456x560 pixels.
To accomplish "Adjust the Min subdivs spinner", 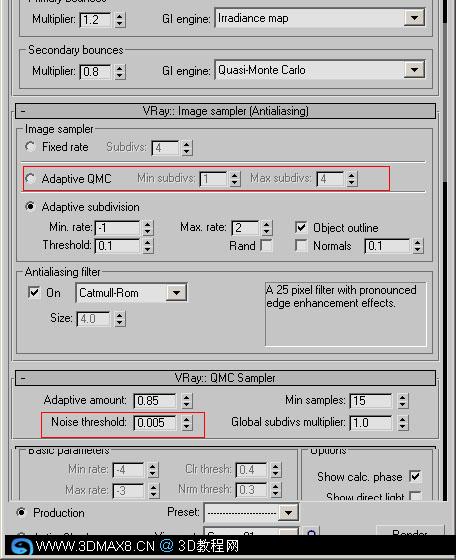I will [235, 179].
